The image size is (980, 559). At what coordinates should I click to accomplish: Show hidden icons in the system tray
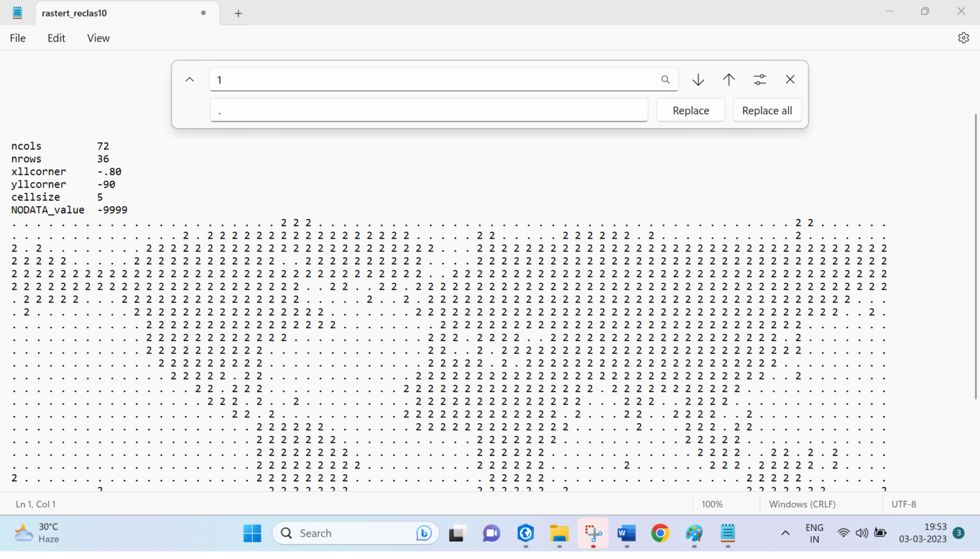pos(785,533)
